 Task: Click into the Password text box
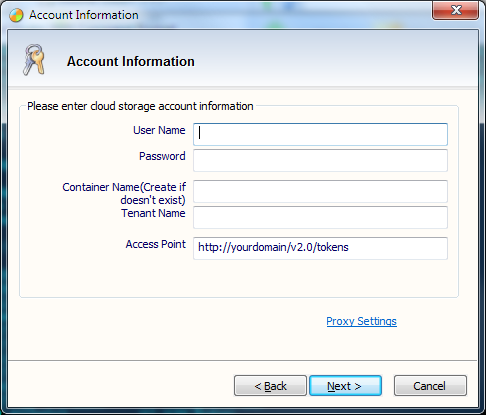point(320,160)
